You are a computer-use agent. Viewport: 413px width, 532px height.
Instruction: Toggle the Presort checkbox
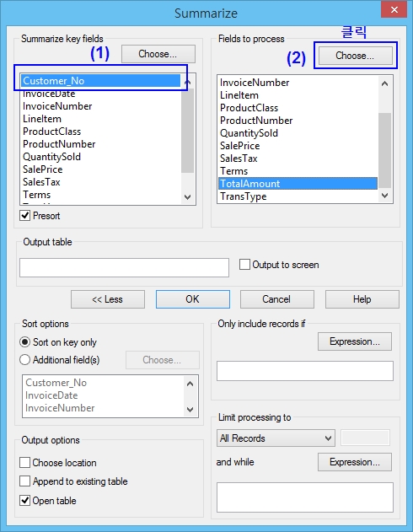point(25,216)
